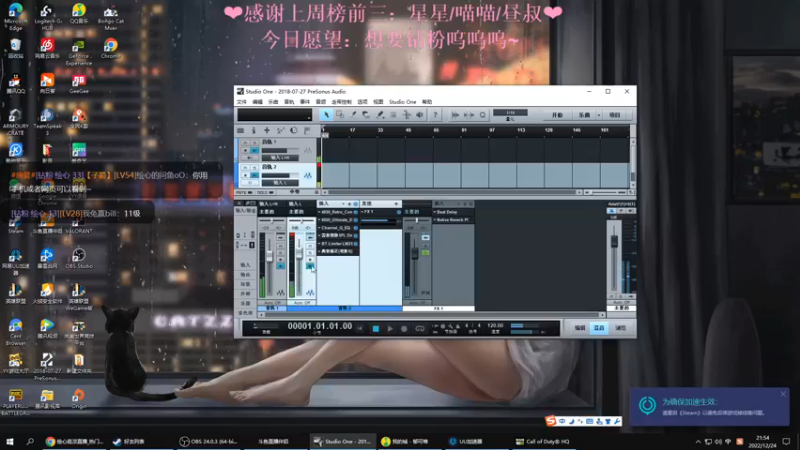Add insert with plus icon on insert header

[x=349, y=204]
